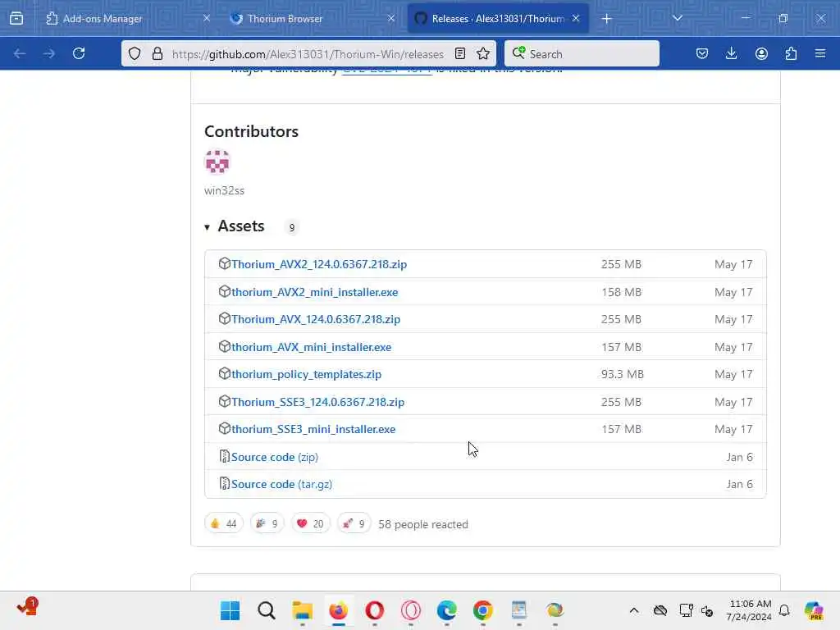
Task: Open tracking protection shield info
Action: [x=135, y=53]
